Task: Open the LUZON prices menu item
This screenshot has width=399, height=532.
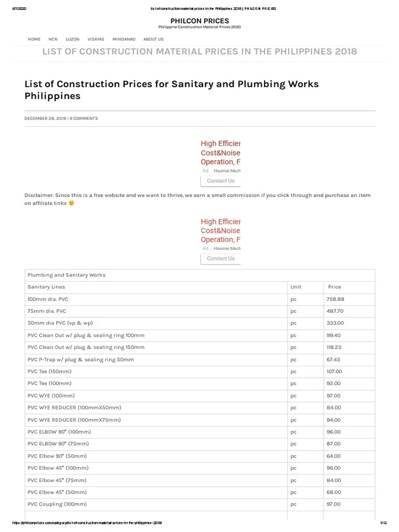Action: [72, 38]
